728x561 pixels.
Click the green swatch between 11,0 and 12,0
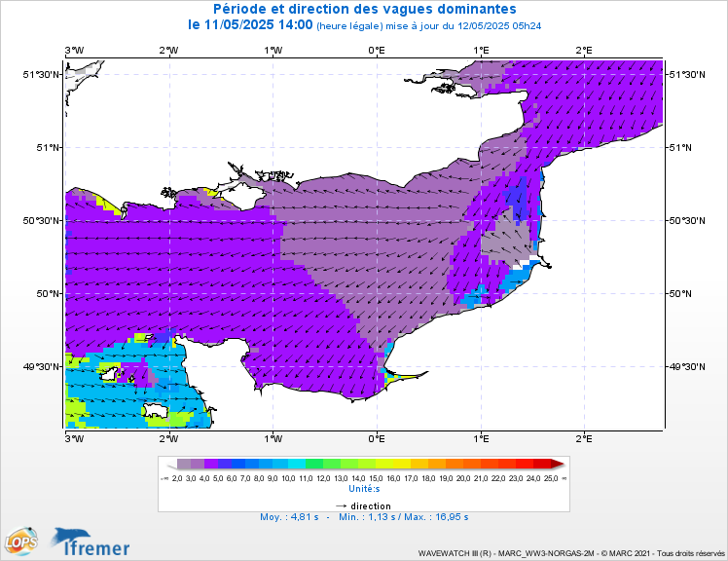click(314, 464)
